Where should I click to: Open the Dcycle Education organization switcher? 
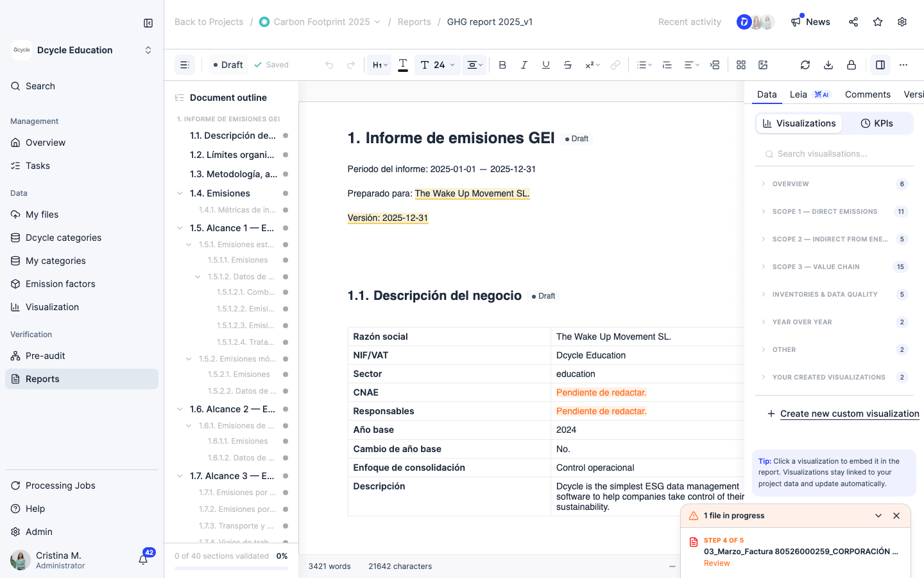(82, 50)
